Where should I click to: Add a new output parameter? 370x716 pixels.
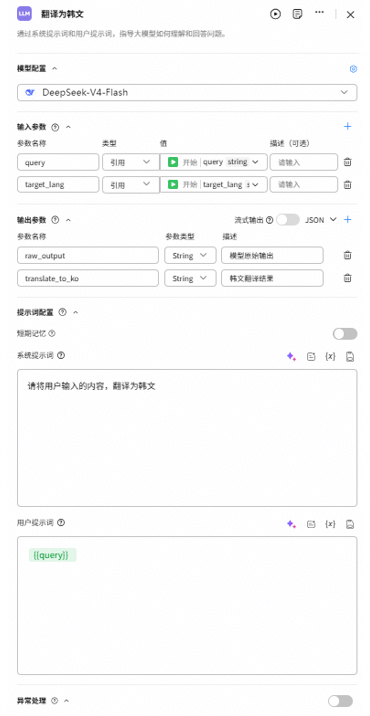point(348,220)
